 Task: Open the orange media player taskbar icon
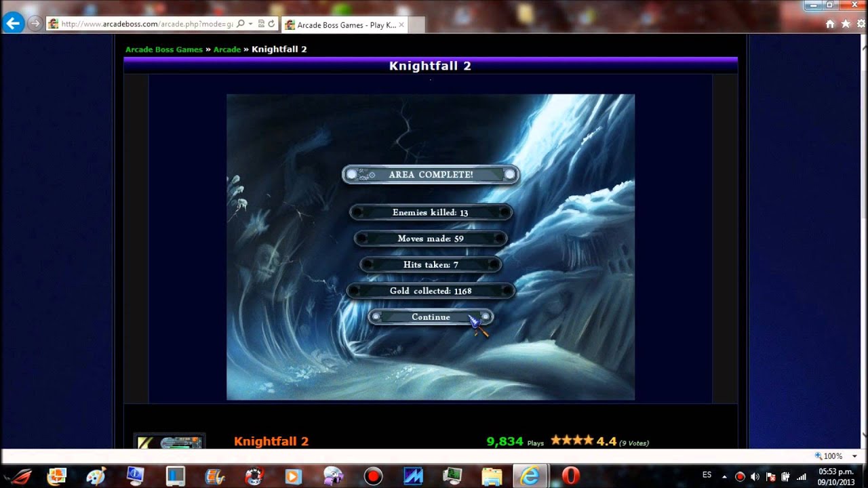293,476
